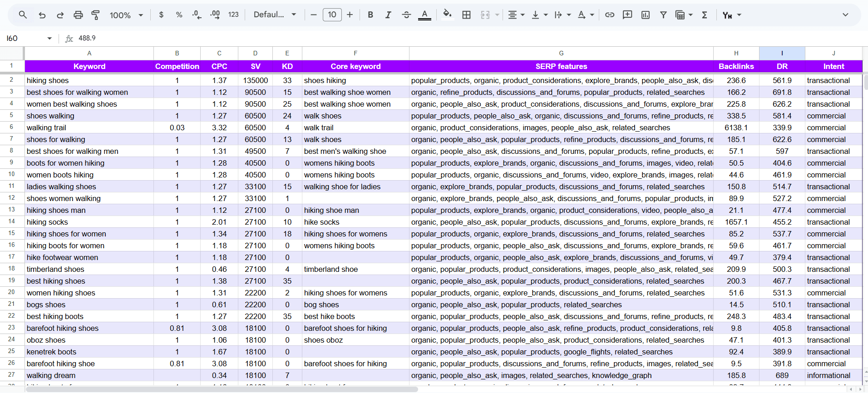Expand the Name box dropdown arrow
This screenshot has width=868, height=393.
(x=49, y=39)
